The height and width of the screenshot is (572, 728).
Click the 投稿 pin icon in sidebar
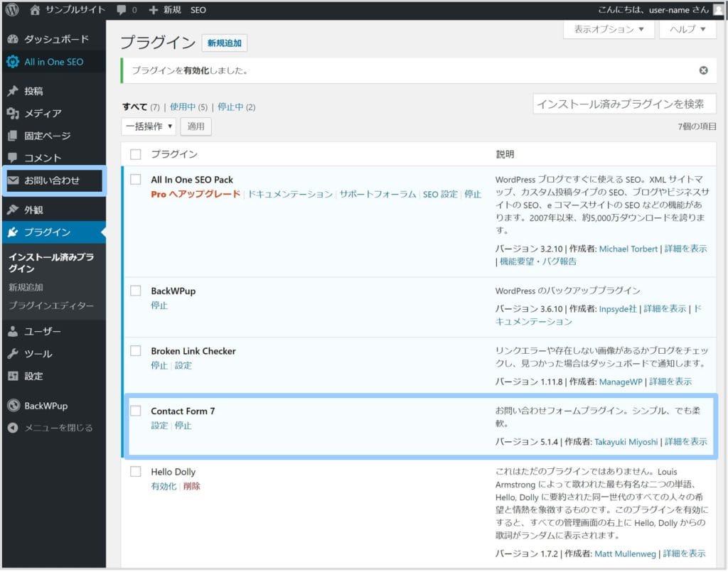[13, 91]
